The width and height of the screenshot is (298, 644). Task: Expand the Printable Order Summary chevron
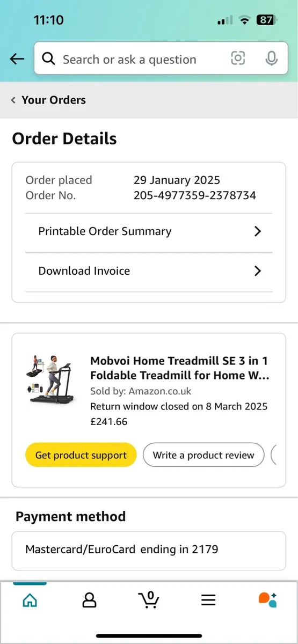[258, 231]
